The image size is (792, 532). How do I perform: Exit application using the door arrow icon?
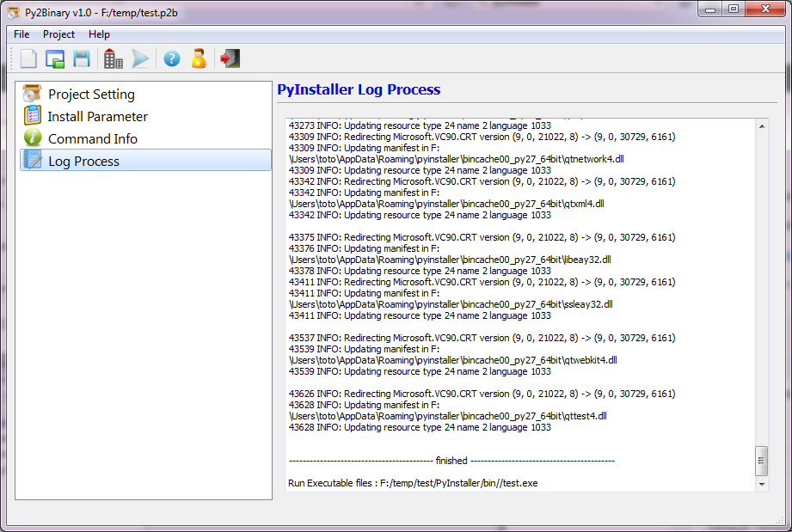(230, 58)
